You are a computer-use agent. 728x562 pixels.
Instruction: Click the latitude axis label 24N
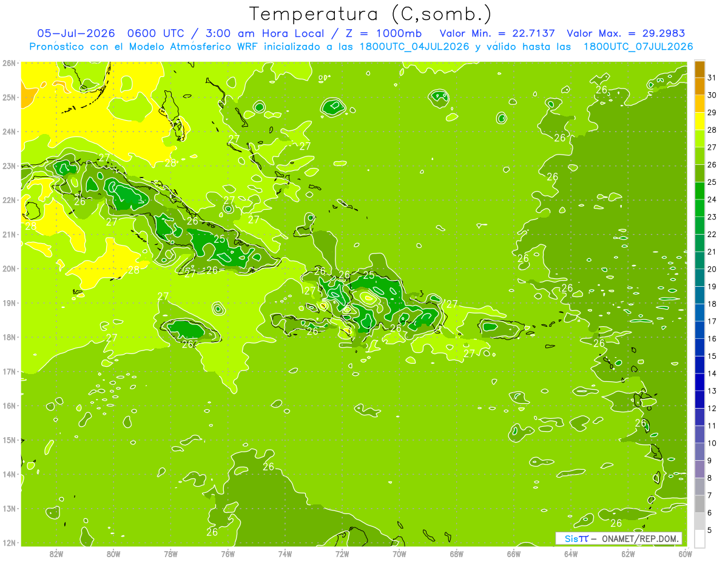click(9, 132)
